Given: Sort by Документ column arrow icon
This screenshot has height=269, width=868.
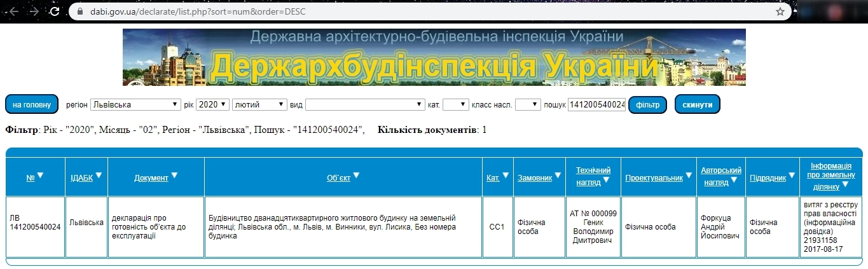Looking at the screenshot, I should 174,176.
